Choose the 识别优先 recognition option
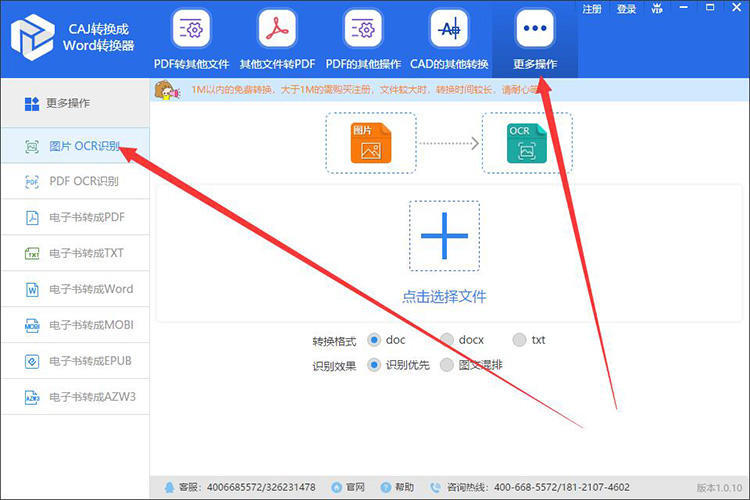Screen dimensions: 750x500 coord(374,365)
